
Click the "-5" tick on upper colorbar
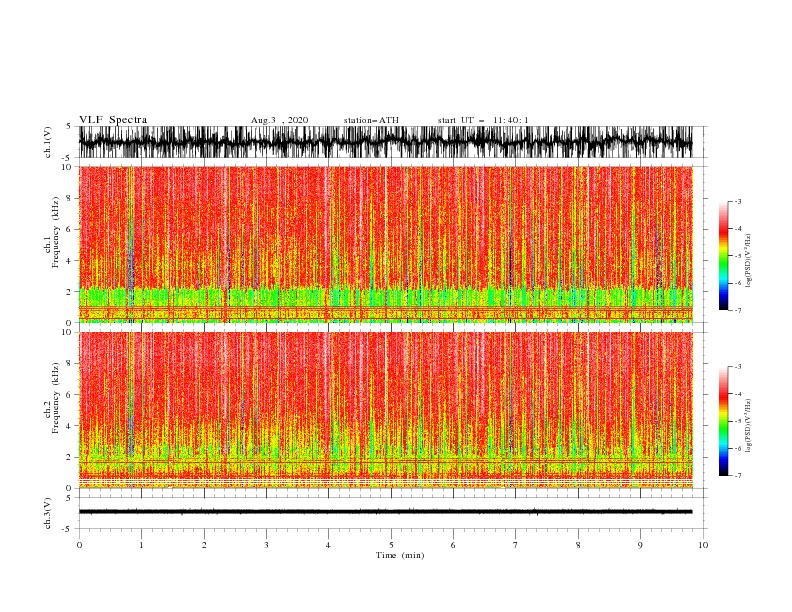point(737,256)
